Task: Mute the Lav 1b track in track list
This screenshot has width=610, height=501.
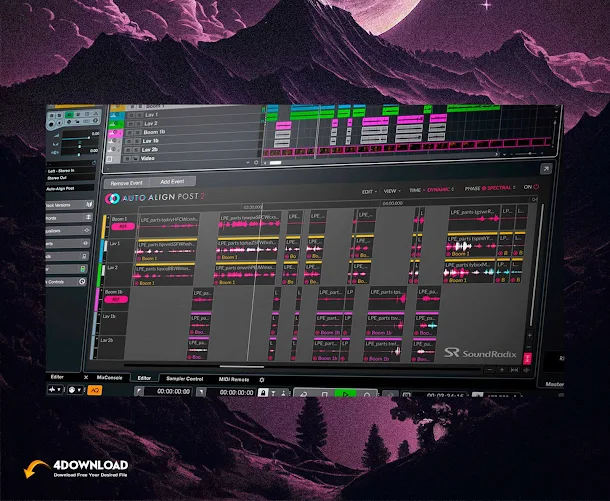Action: (128, 141)
